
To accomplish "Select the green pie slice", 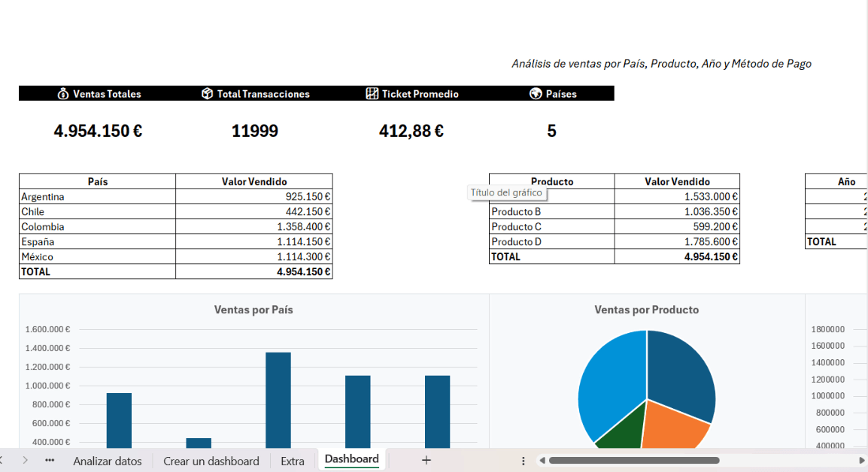I will [x=623, y=431].
